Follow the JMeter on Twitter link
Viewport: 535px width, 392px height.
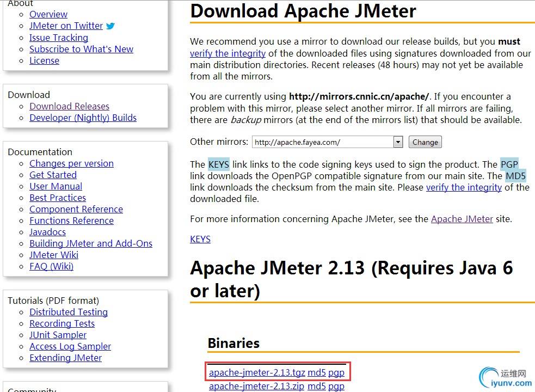(x=66, y=26)
